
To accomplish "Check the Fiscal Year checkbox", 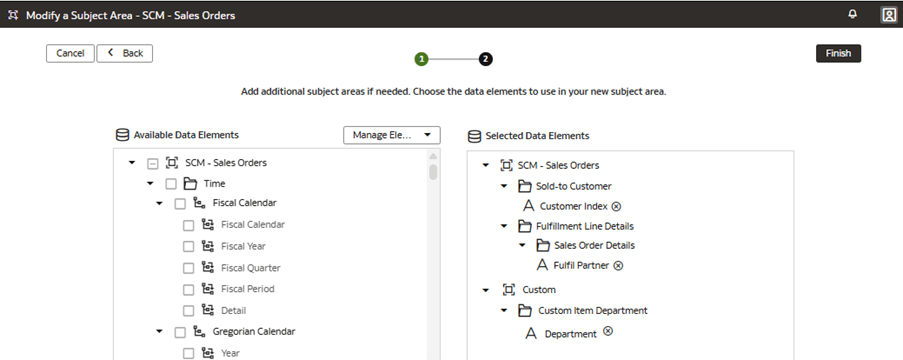I will 188,247.
